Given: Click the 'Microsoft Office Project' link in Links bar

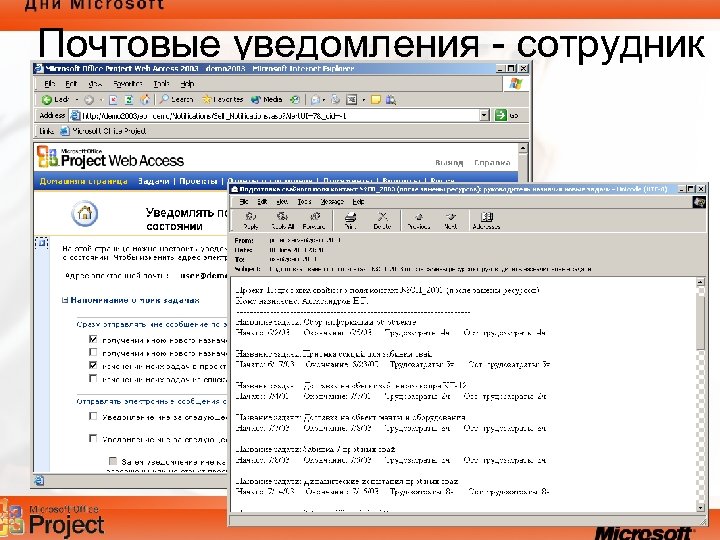Looking at the screenshot, I should [x=104, y=131].
